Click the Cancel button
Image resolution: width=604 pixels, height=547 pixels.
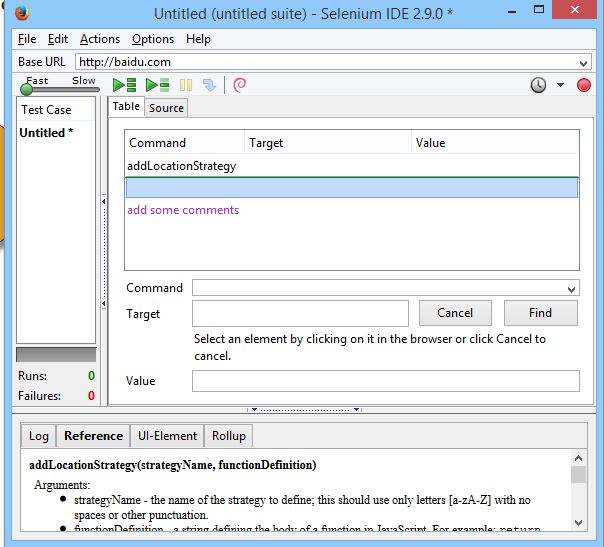(x=455, y=313)
